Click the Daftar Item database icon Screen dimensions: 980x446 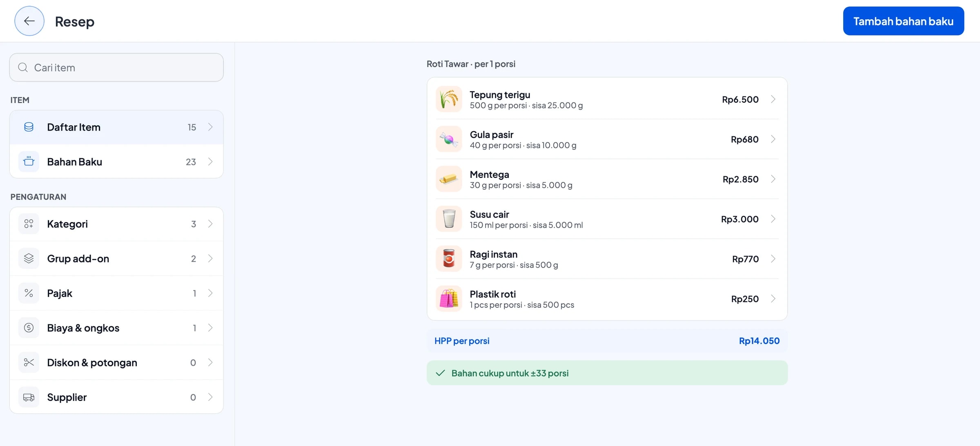pyautogui.click(x=29, y=127)
